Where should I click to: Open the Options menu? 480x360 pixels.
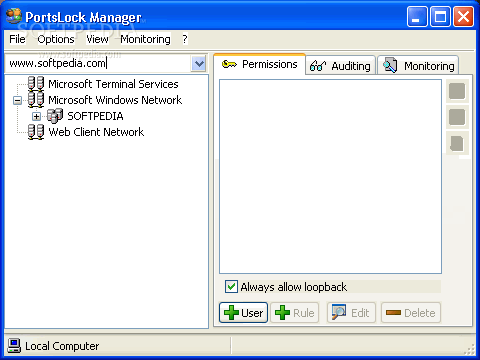(56, 39)
